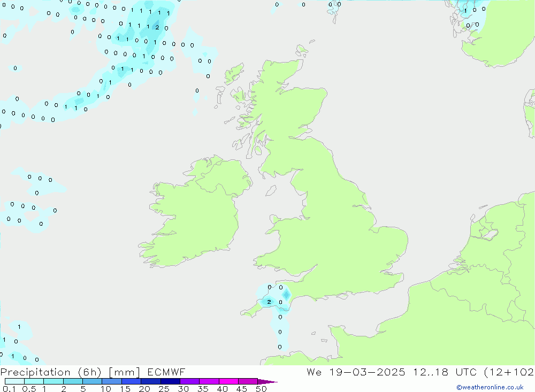This screenshot has height=392, width=535.
Task: Pick the 1–2 mm legend swatch
Action: click(x=53, y=381)
